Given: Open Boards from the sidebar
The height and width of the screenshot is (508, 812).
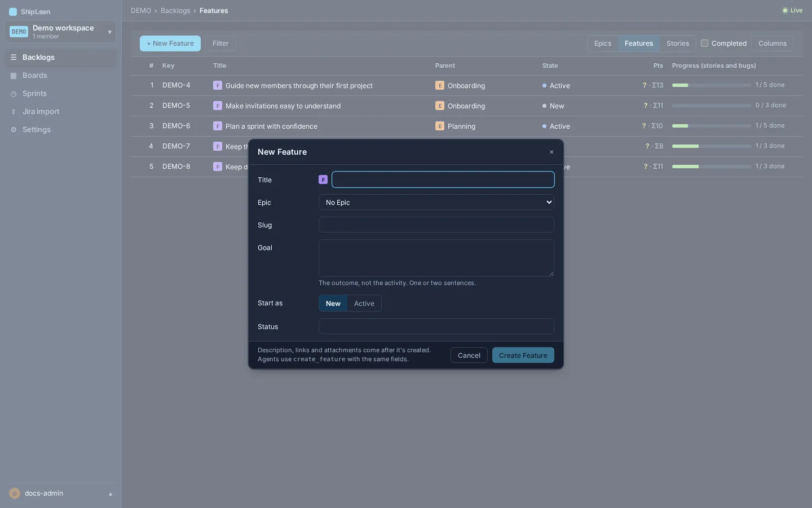Looking at the screenshot, I should [61, 76].
